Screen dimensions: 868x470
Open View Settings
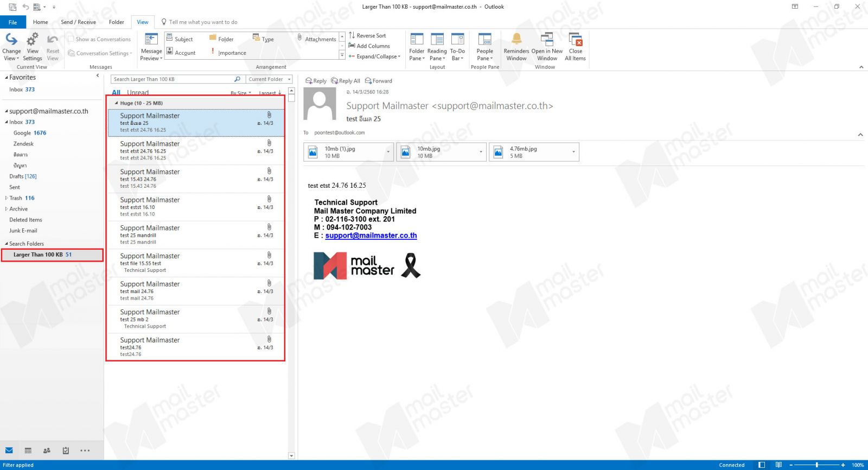pyautogui.click(x=33, y=47)
